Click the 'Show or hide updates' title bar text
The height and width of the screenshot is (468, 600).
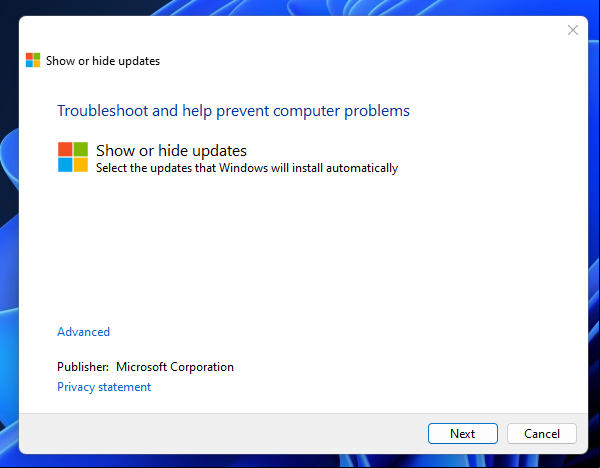tap(103, 61)
